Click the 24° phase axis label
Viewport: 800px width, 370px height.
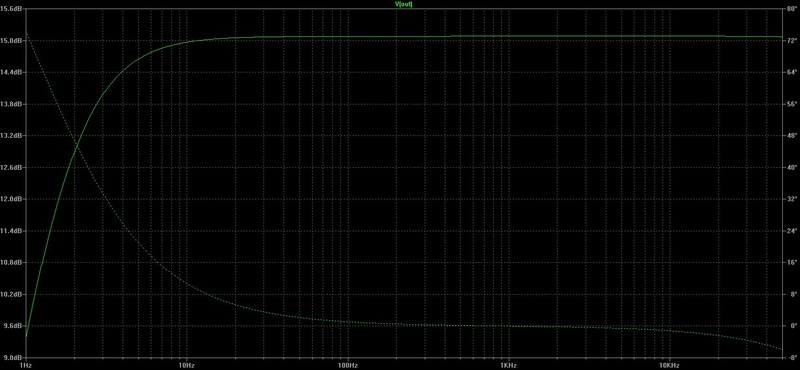pyautogui.click(x=791, y=231)
